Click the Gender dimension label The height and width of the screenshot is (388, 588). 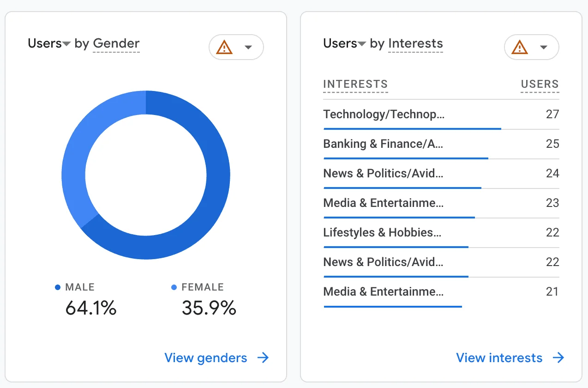pos(116,44)
